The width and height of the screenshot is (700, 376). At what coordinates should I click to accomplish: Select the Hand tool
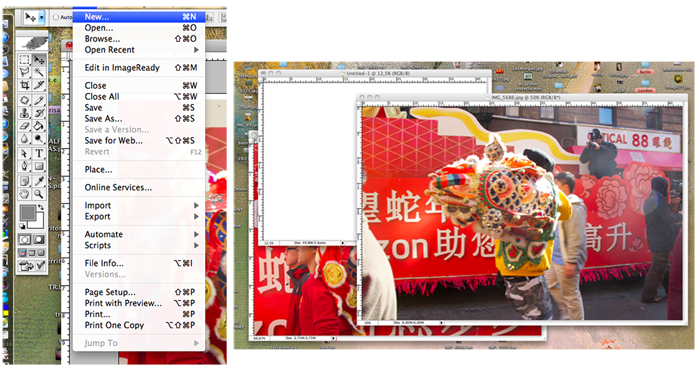[25, 194]
